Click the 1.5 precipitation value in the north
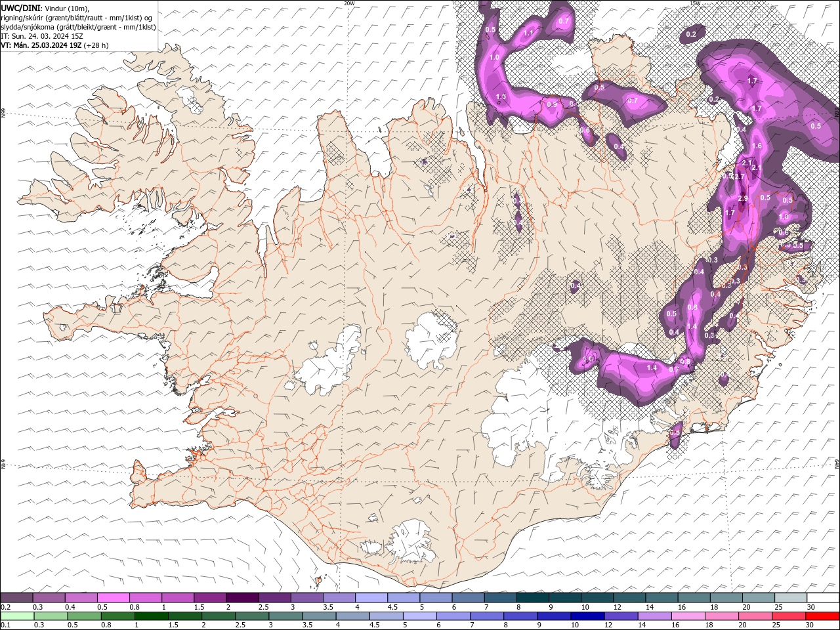Screen dimensions: 840x630 coord(501,96)
